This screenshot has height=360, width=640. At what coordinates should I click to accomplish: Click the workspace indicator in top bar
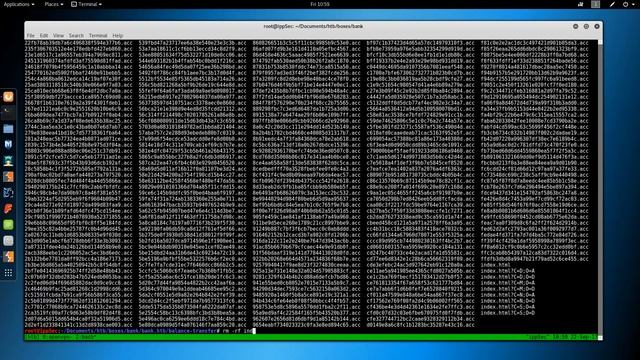click(596, 4)
